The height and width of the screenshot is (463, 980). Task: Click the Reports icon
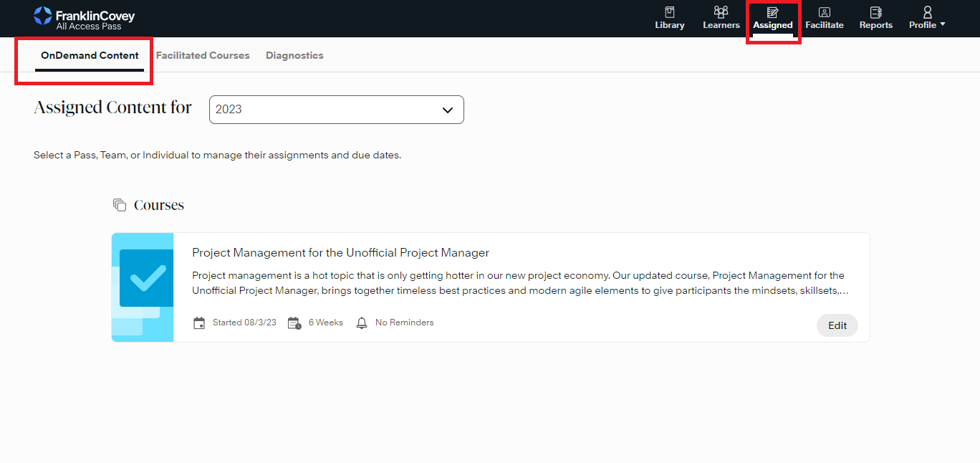[875, 12]
